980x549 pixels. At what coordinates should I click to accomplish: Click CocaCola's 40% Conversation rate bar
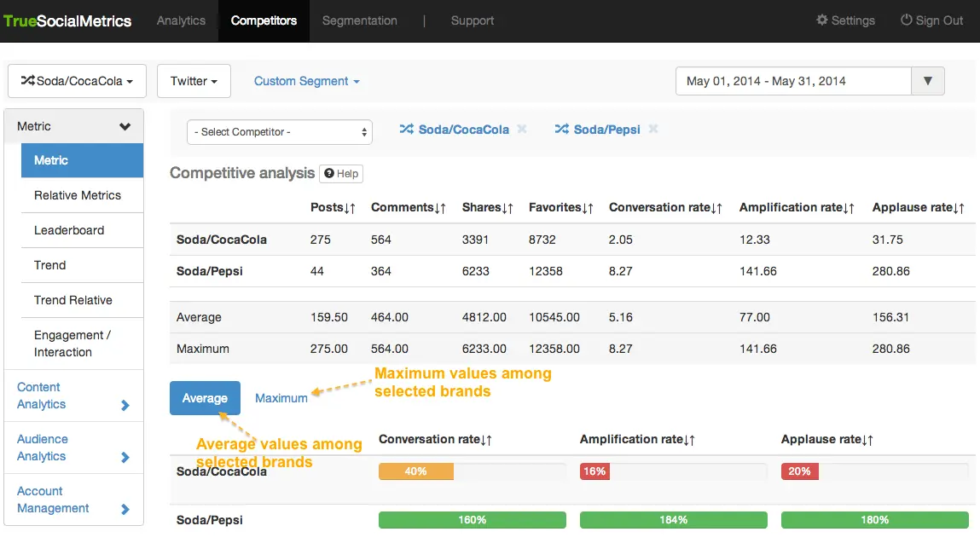coord(416,471)
